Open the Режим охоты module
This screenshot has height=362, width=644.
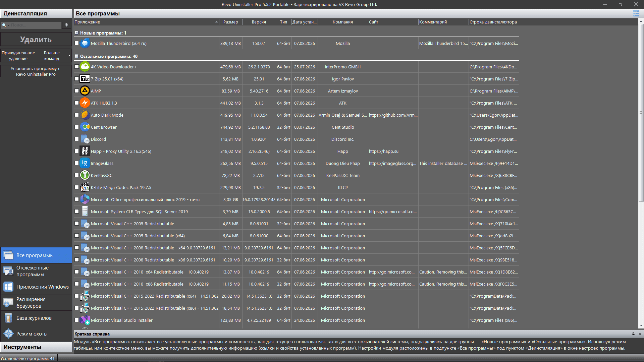(36, 334)
